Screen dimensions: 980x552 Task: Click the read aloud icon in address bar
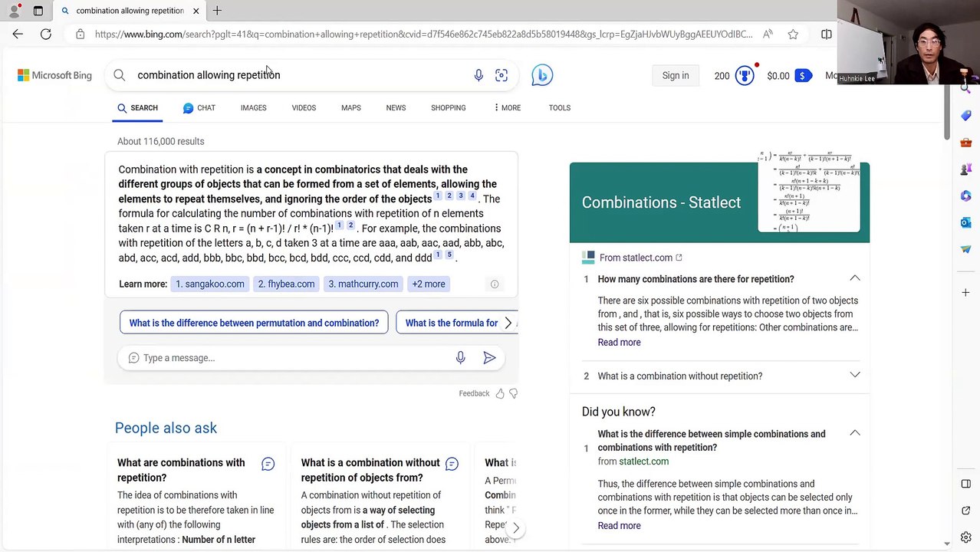tap(768, 34)
